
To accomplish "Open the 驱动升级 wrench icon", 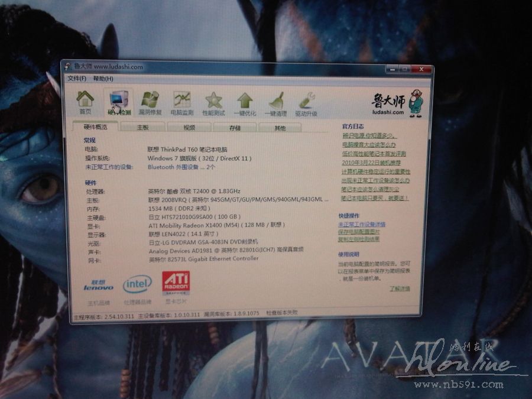I will [x=306, y=105].
